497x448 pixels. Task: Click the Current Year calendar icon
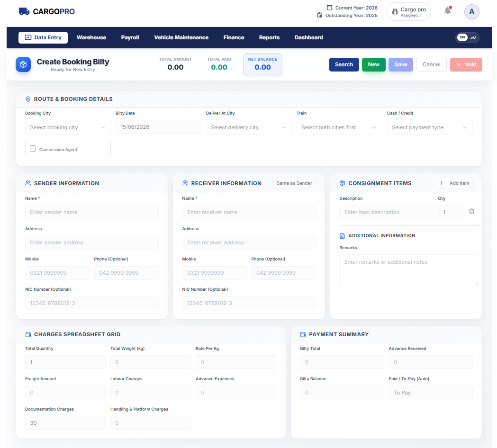(x=329, y=7)
